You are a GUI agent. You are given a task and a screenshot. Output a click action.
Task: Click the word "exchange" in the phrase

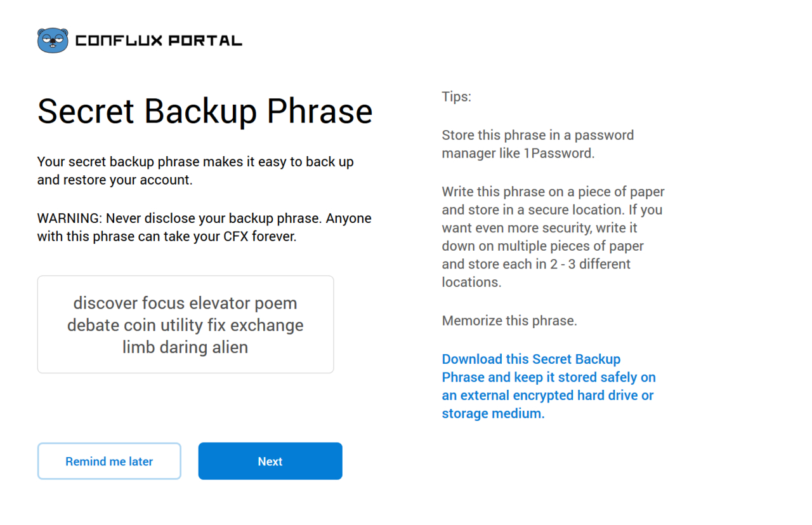click(266, 325)
